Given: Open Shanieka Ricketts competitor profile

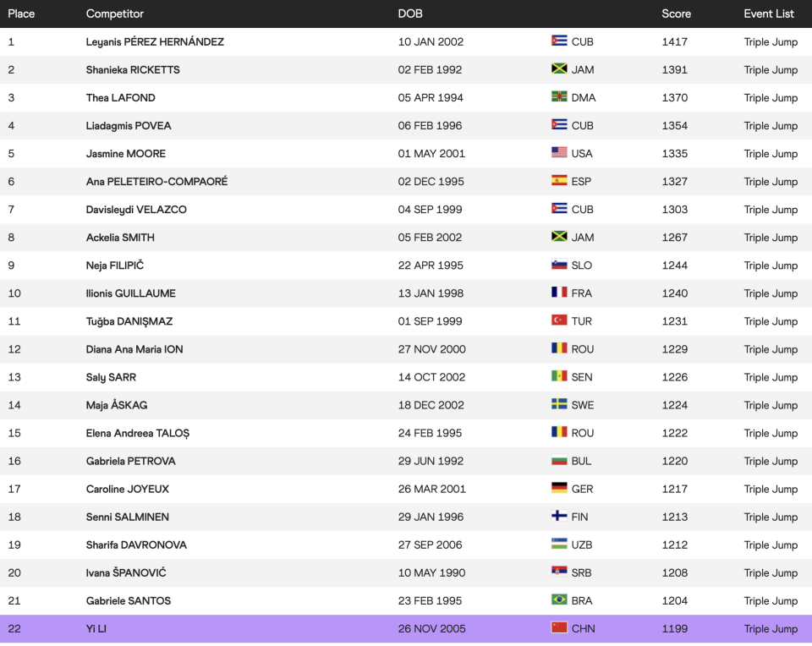Looking at the screenshot, I should 133,69.
